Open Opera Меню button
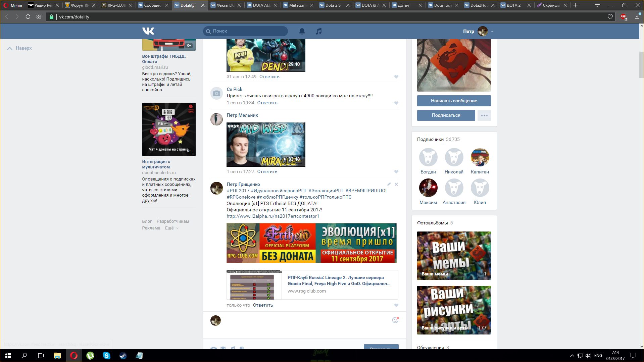644x362 pixels. pyautogui.click(x=13, y=5)
